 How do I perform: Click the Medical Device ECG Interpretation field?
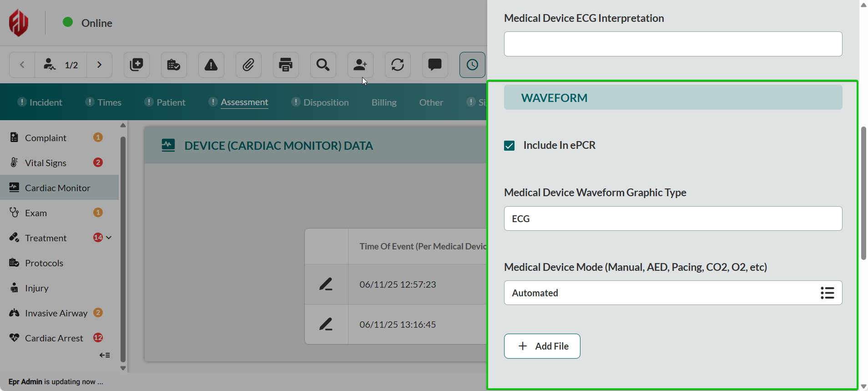[x=673, y=44]
